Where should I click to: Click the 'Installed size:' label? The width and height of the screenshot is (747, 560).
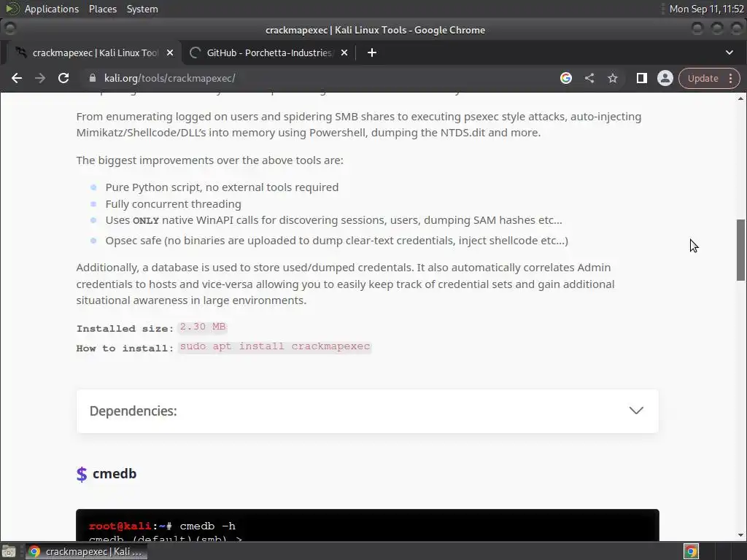(125, 329)
